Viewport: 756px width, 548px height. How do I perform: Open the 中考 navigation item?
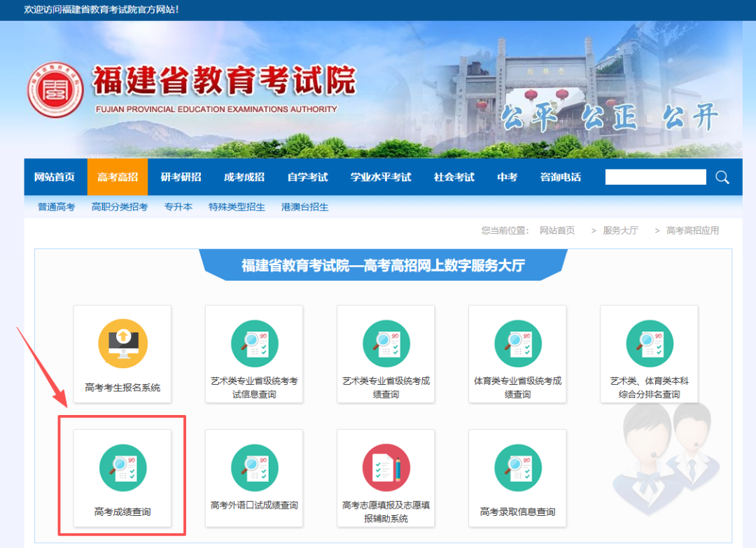pyautogui.click(x=507, y=177)
